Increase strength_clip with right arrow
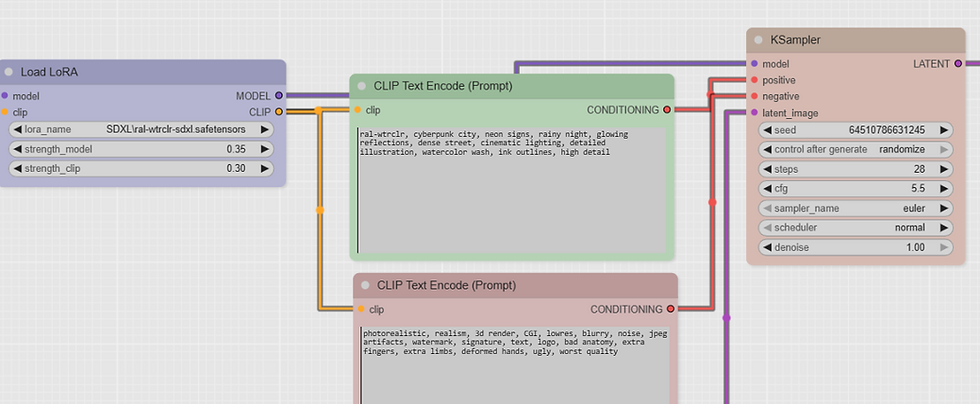980x404 pixels. [x=265, y=168]
